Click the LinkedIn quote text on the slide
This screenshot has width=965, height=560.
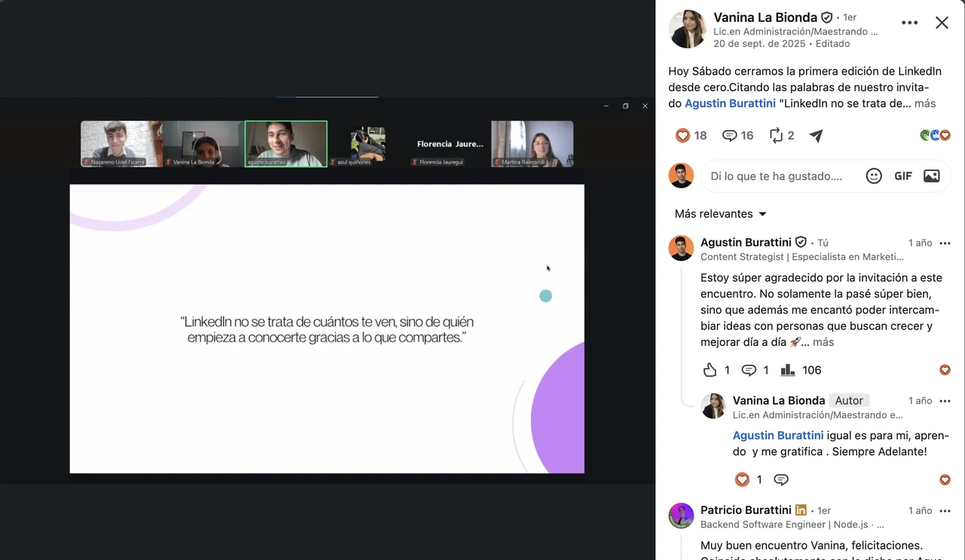click(327, 330)
